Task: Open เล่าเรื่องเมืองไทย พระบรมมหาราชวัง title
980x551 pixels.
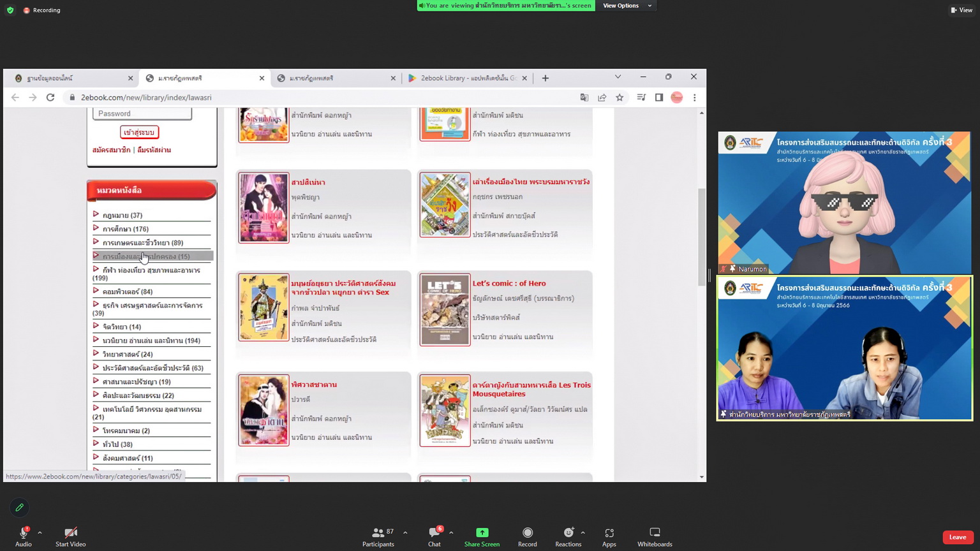Action: (x=531, y=182)
